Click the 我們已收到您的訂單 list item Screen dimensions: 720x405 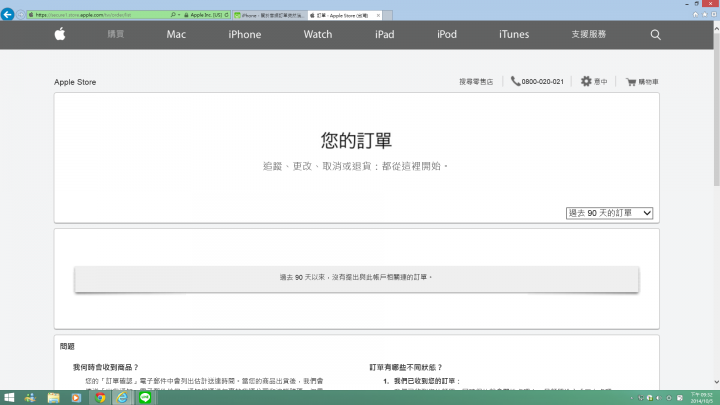click(x=427, y=381)
